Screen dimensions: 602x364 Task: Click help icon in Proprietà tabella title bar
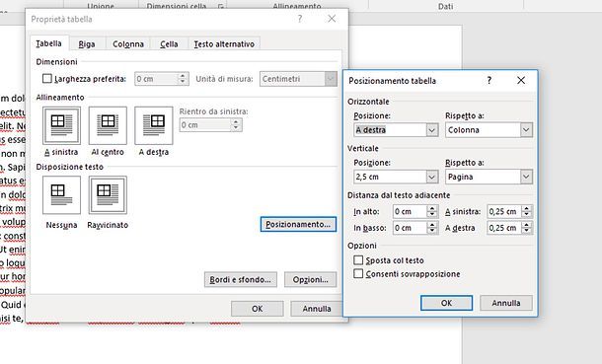300,19
